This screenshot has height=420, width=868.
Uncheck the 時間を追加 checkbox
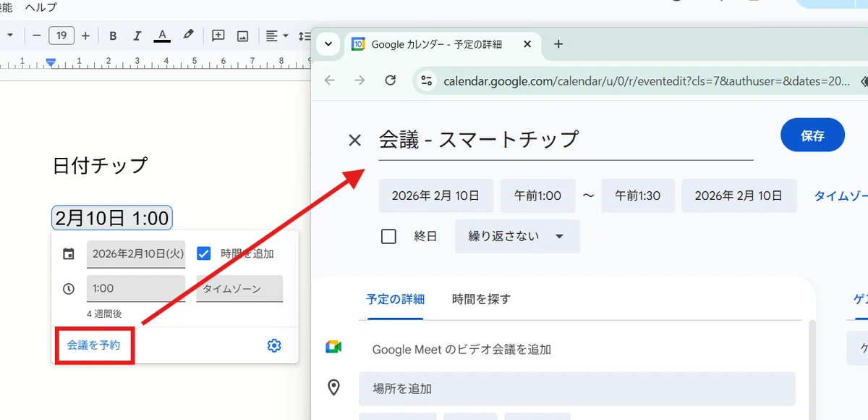[x=204, y=253]
